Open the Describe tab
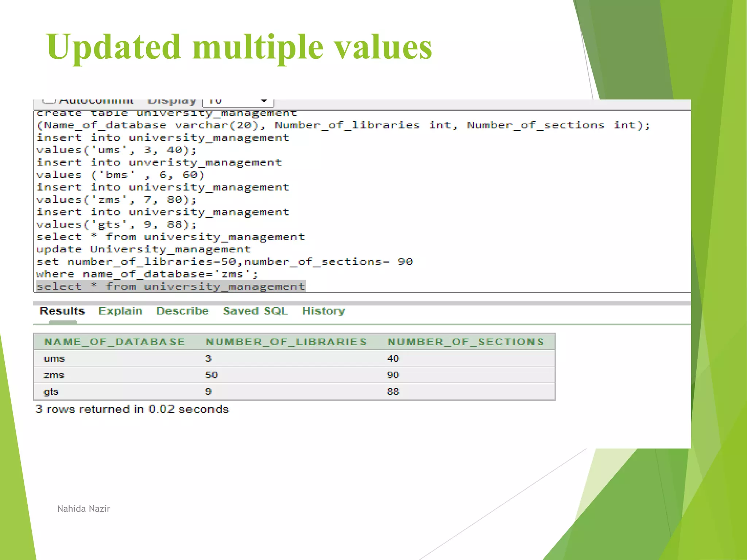Screen dimensions: 747x560 coord(182,311)
